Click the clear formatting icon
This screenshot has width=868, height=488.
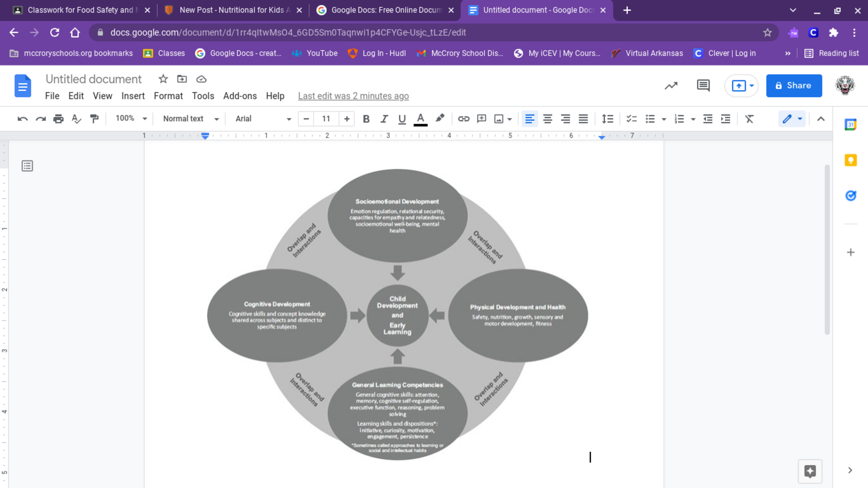(749, 119)
